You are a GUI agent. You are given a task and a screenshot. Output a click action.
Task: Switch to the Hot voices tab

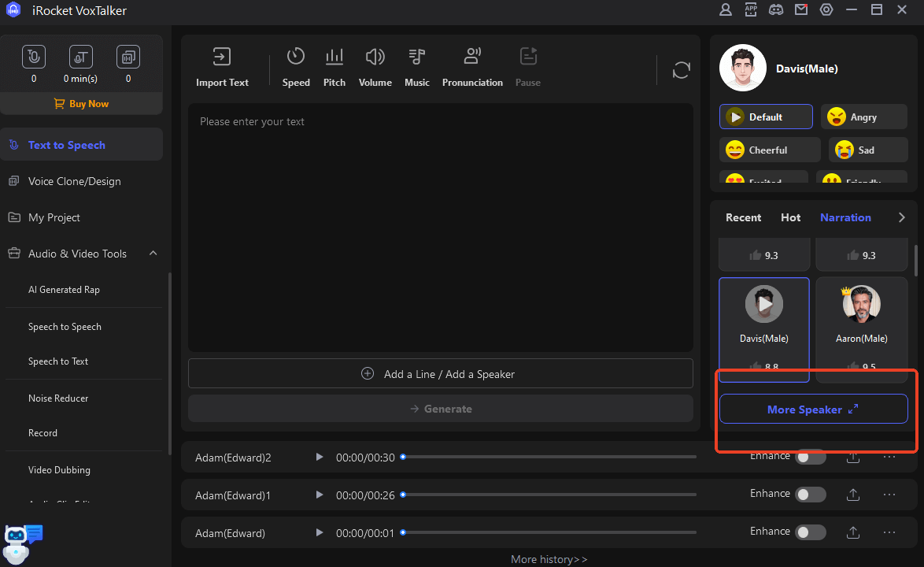(790, 217)
